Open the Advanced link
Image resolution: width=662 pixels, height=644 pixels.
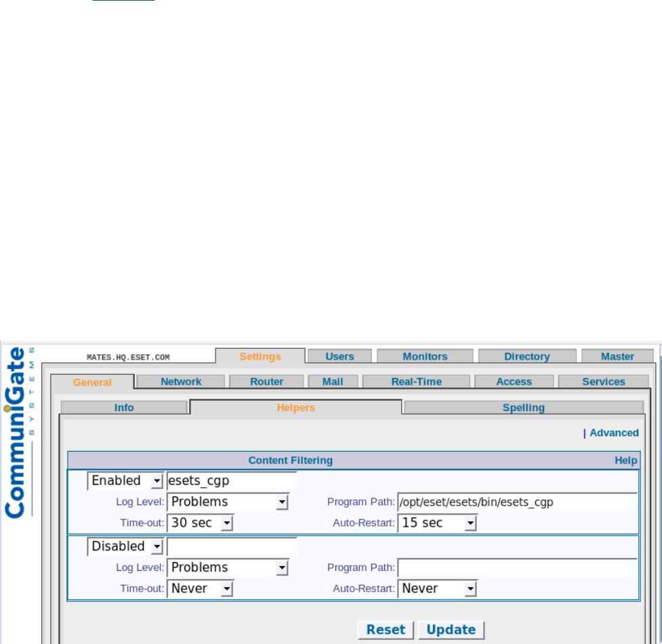pos(614,433)
